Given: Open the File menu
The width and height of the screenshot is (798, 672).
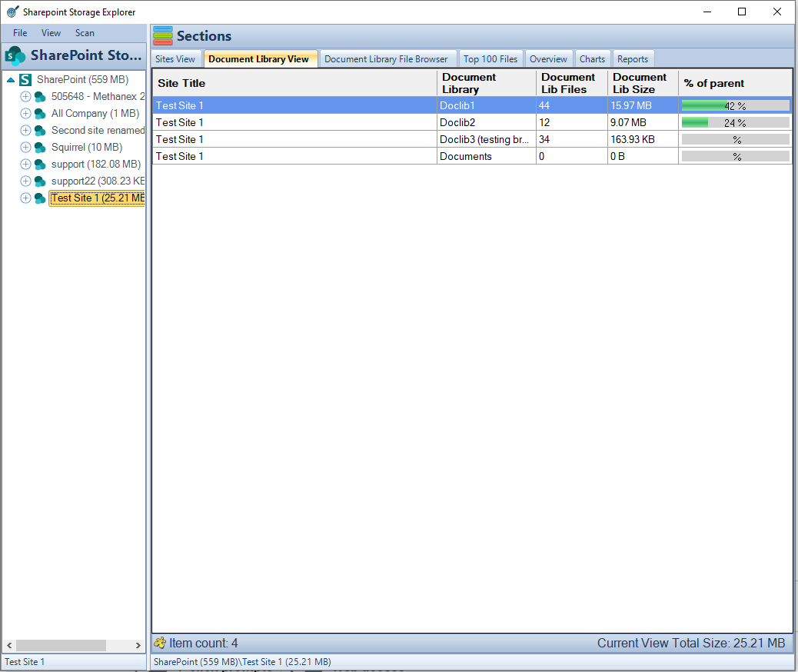Looking at the screenshot, I should [20, 33].
